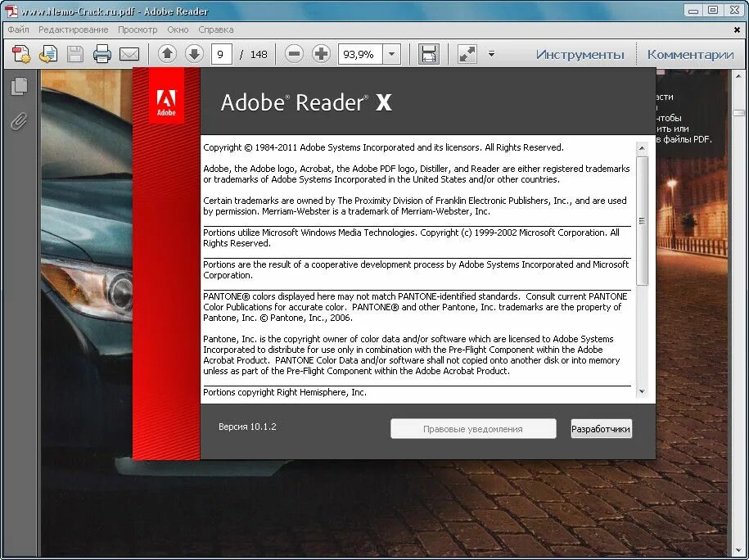Open the Просмотр menu
This screenshot has height=560, width=749.
click(x=138, y=29)
